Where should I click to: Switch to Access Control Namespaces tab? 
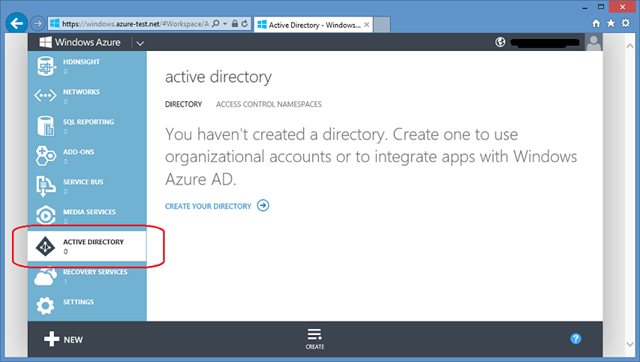click(x=269, y=104)
